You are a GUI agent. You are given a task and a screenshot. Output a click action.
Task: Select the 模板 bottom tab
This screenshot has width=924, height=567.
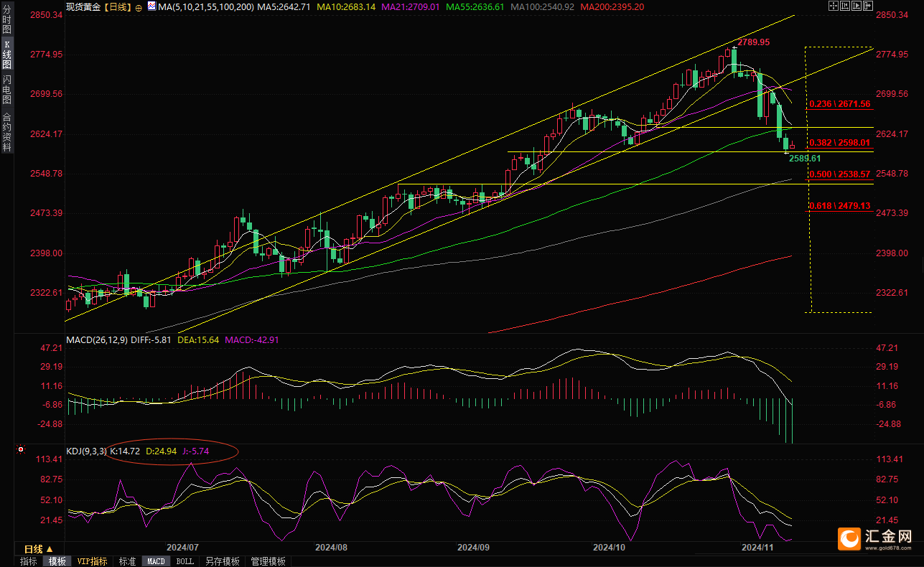click(57, 561)
